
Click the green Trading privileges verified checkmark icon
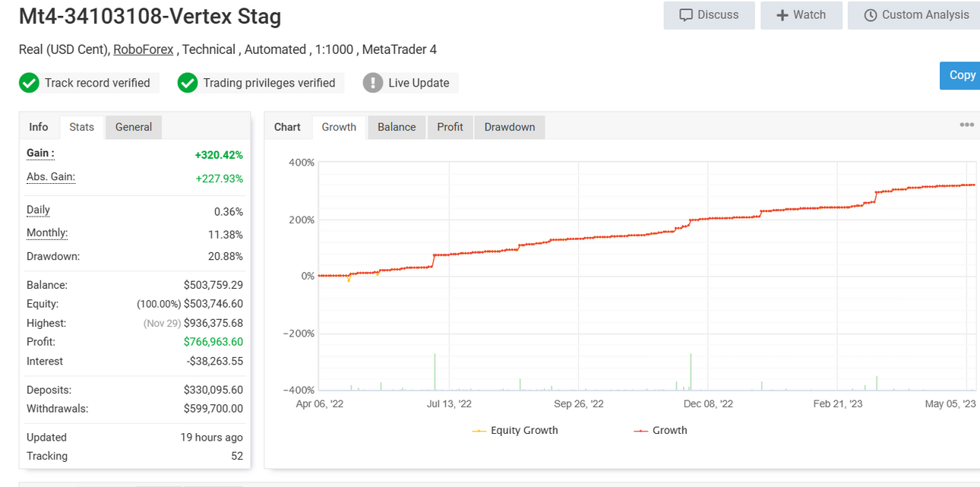coord(188,83)
